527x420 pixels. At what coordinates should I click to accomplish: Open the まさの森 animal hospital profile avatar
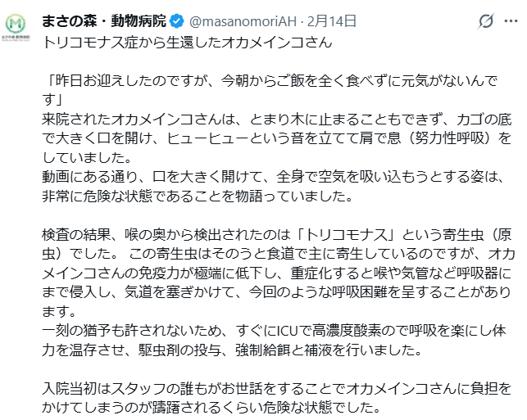[17, 26]
